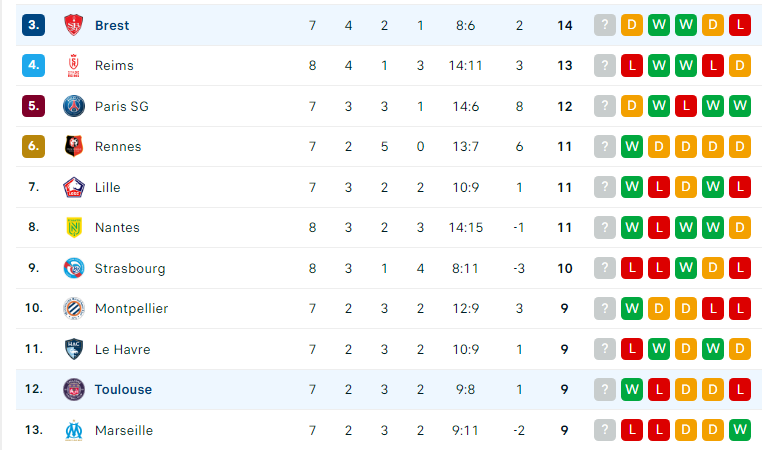
Task: Click the Montpellier crest icon
Action: 74,308
